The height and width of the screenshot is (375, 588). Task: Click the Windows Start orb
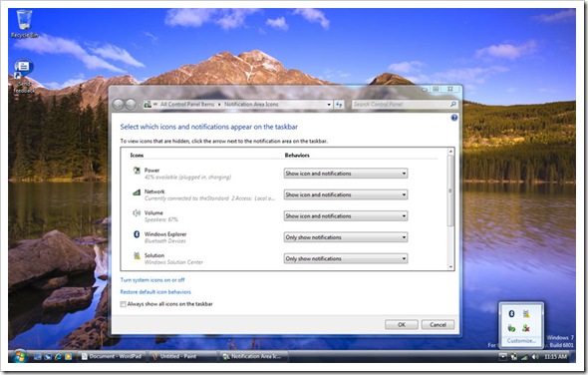click(x=19, y=356)
